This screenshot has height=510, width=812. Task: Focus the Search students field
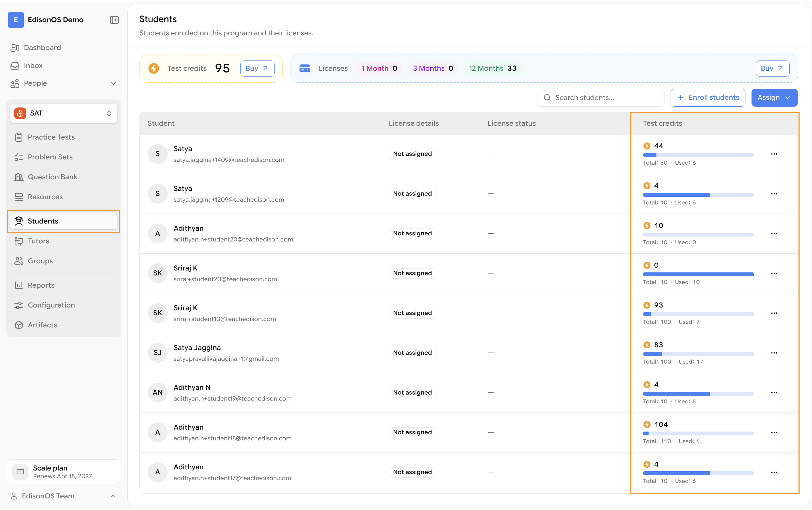[x=600, y=98]
